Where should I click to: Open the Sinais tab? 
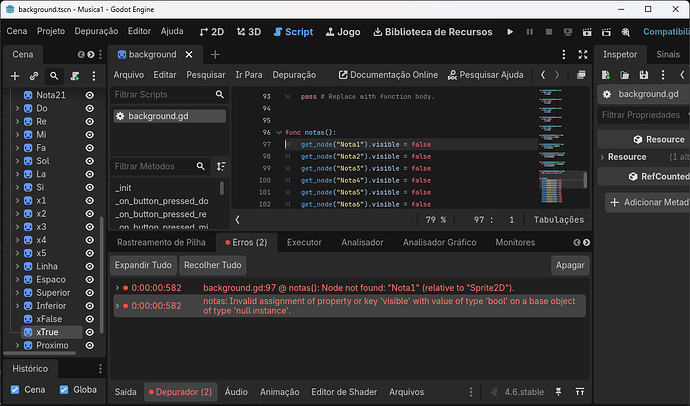pyautogui.click(x=668, y=55)
